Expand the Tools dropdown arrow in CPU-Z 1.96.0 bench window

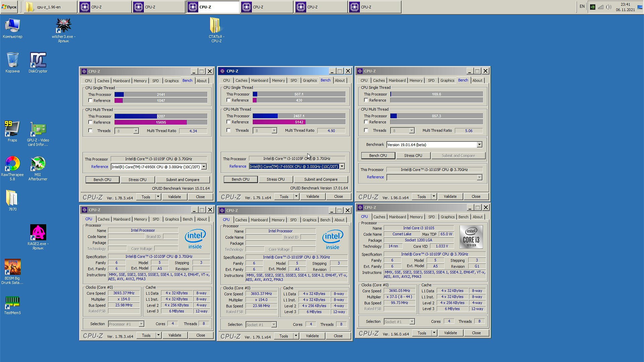pyautogui.click(x=433, y=197)
